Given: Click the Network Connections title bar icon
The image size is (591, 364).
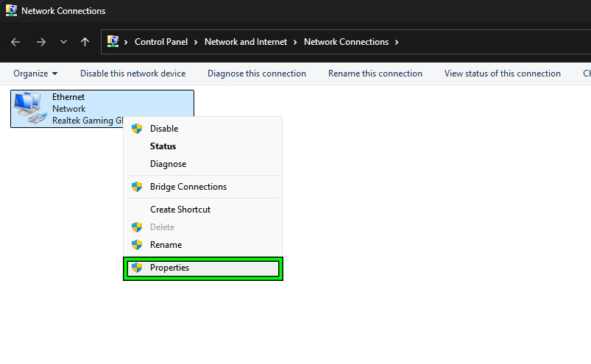Looking at the screenshot, I should click(11, 11).
